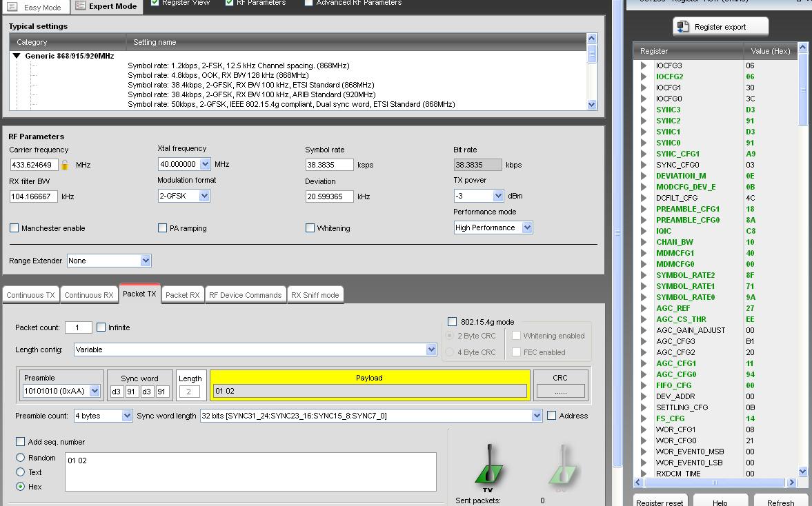
Task: Switch to the Packet RX tab
Action: point(183,295)
